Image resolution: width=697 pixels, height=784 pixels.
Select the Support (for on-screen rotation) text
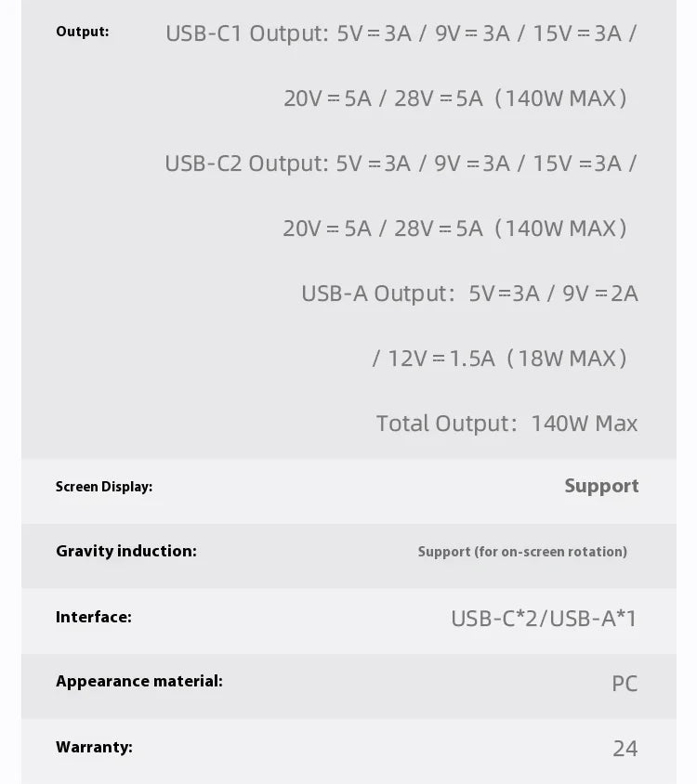tap(522, 552)
